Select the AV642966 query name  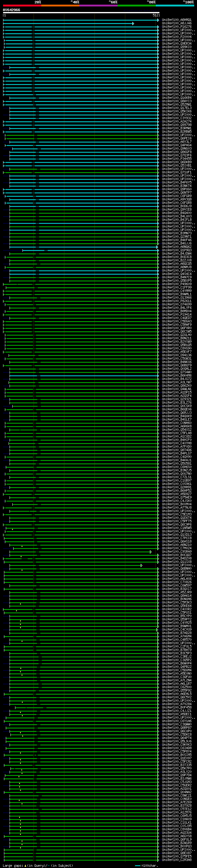point(11,10)
